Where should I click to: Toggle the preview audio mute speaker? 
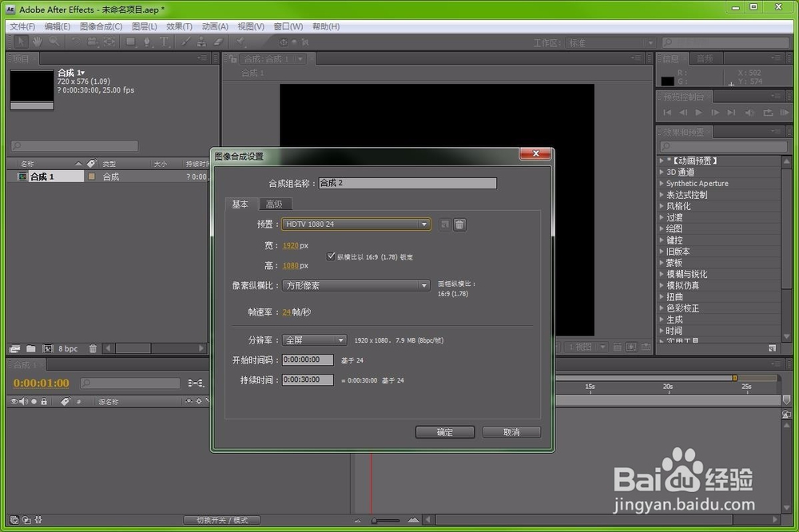pos(749,113)
